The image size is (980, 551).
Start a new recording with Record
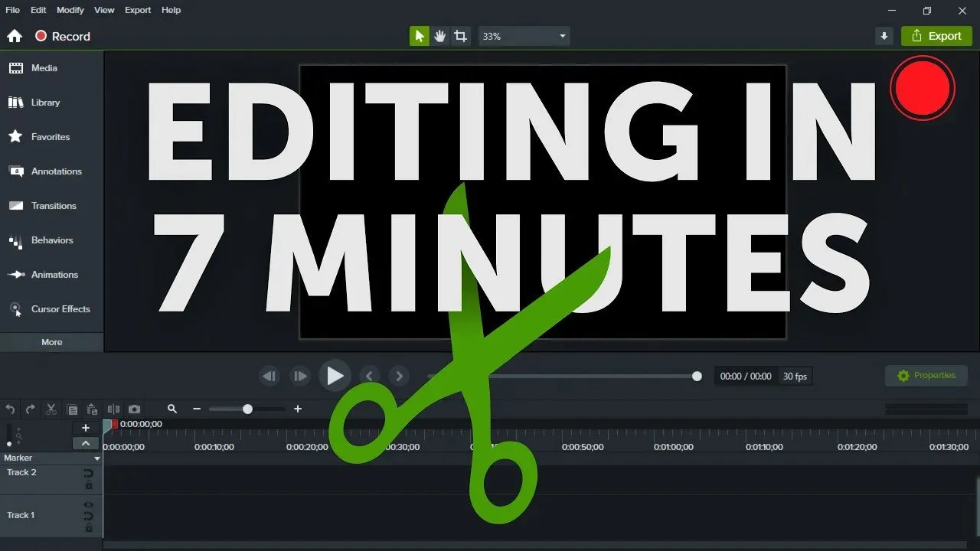pos(63,36)
